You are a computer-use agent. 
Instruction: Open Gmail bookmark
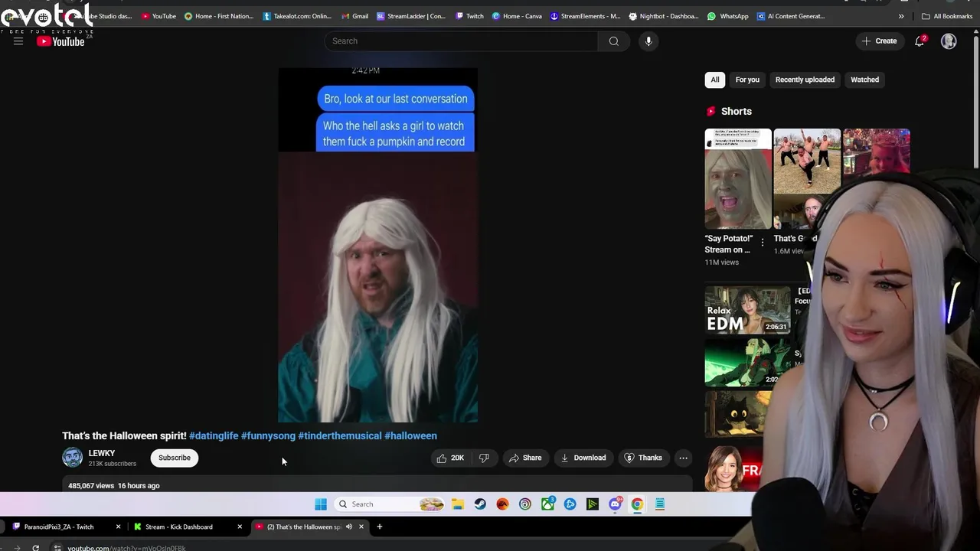pyautogui.click(x=354, y=16)
